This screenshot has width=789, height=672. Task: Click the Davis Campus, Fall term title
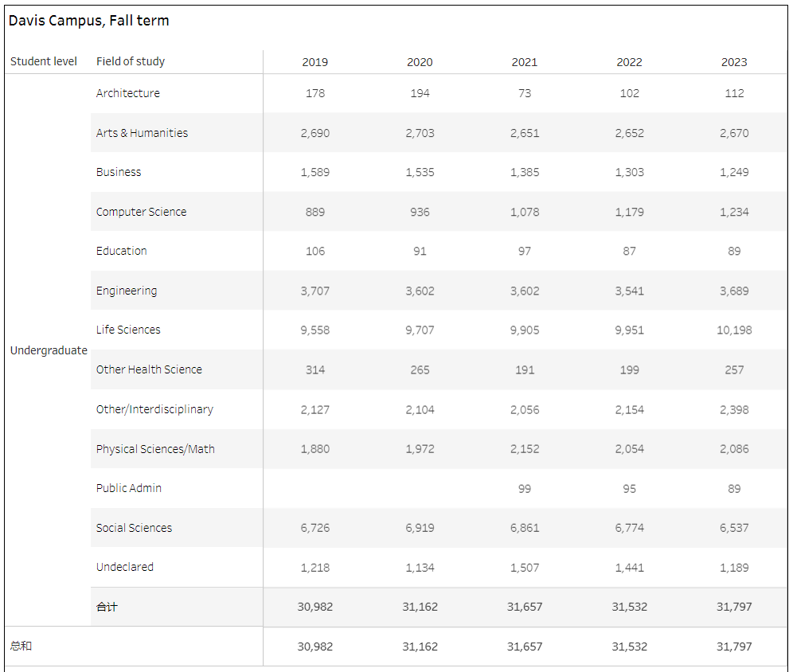tap(89, 21)
